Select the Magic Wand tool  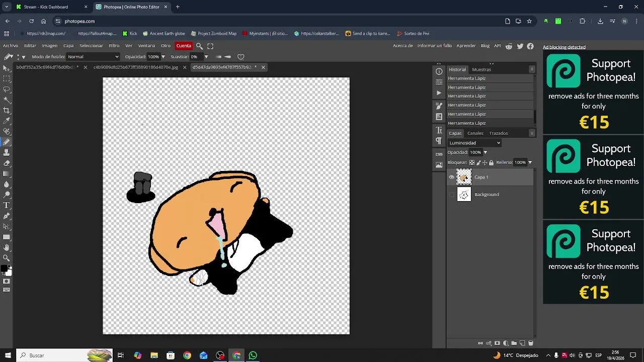[7, 100]
